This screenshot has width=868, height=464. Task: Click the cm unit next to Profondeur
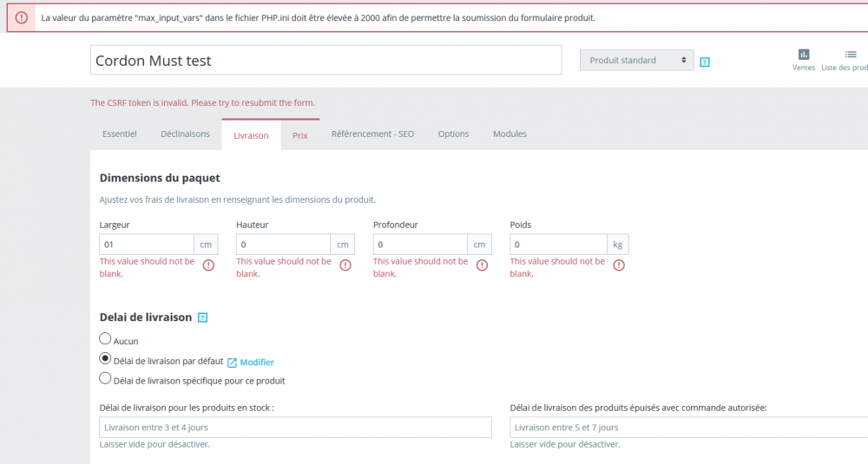(479, 245)
